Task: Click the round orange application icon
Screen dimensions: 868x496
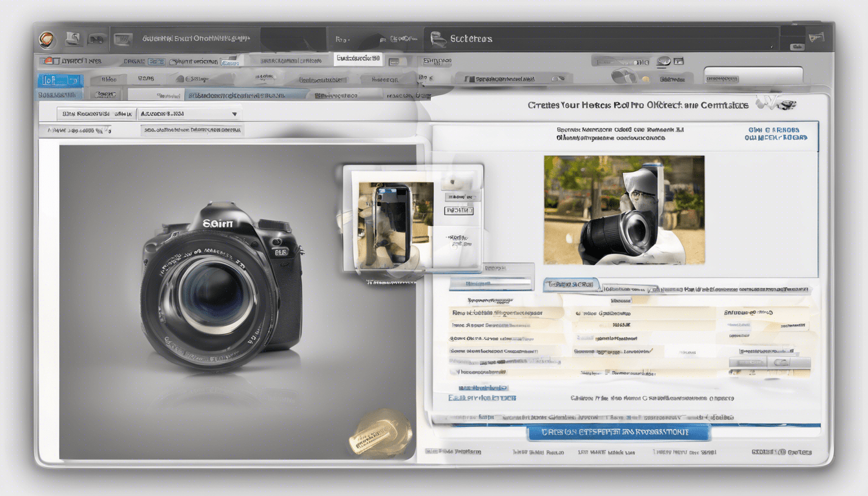Action: click(x=48, y=39)
